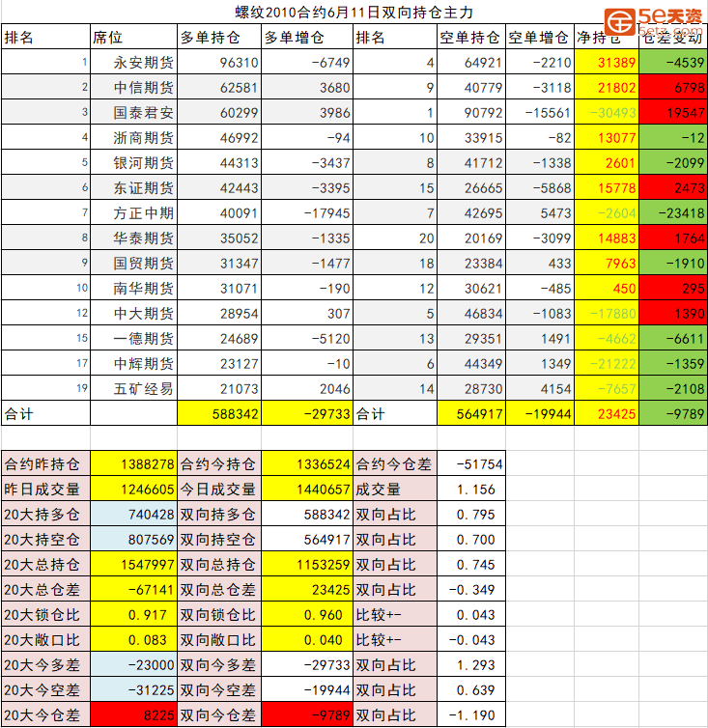Click red position-change cell 19547
The image size is (708, 728).
673,112
